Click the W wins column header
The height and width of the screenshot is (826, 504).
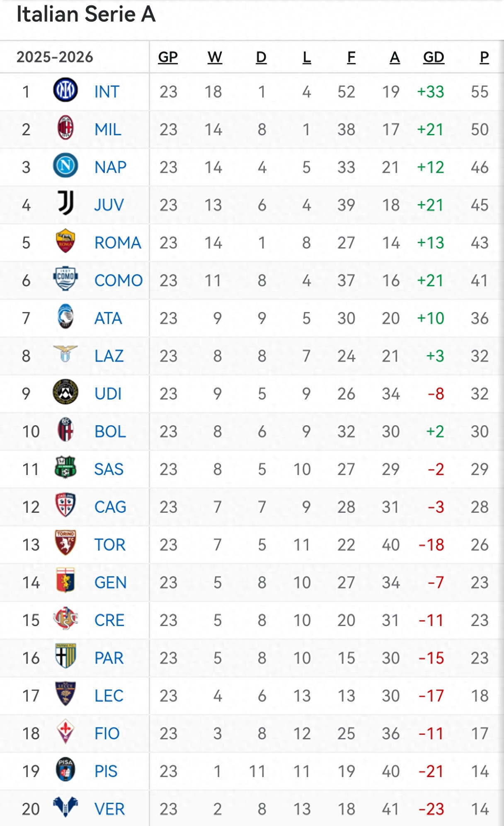[x=215, y=57]
